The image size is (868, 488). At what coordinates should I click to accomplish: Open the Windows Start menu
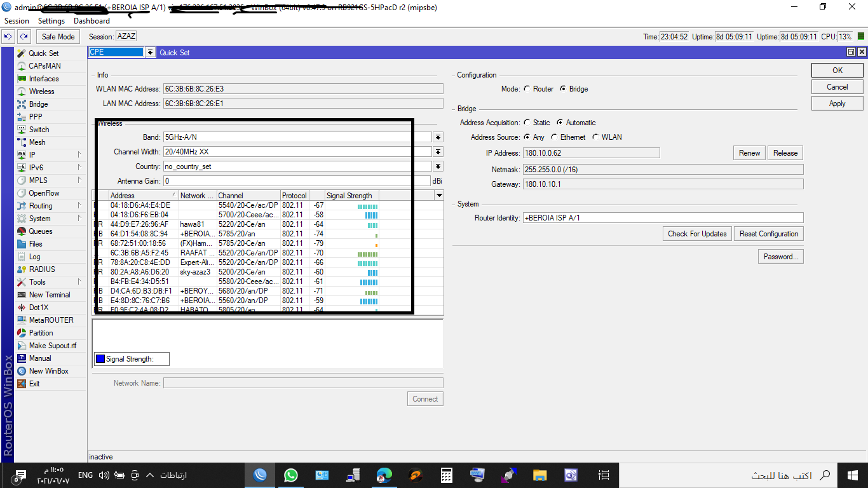[853, 475]
